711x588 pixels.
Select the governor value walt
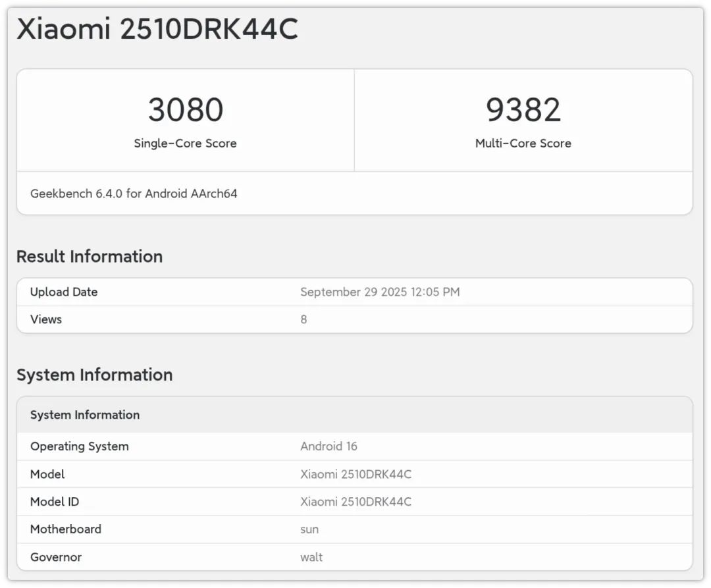(x=311, y=557)
